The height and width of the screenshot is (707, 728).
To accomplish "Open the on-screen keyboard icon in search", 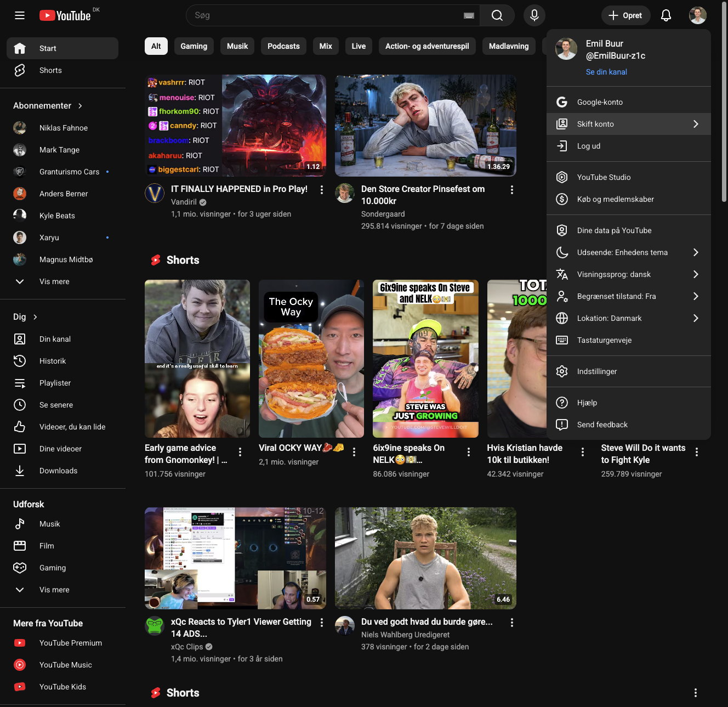I will 469,15.
